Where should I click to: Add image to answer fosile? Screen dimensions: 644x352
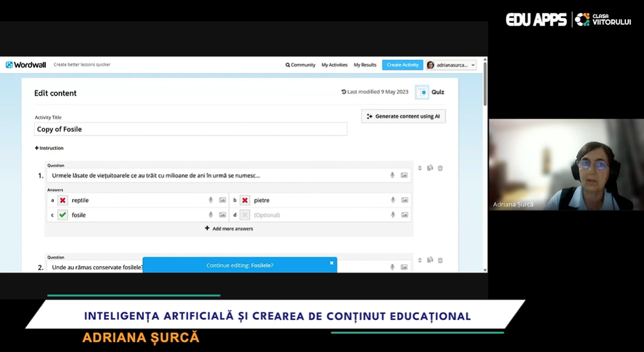tap(223, 215)
